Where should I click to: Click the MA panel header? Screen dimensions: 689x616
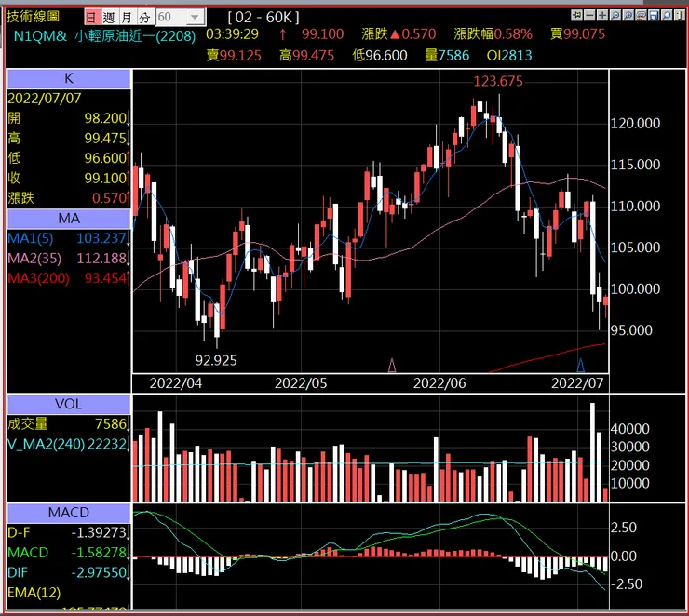coord(69,219)
